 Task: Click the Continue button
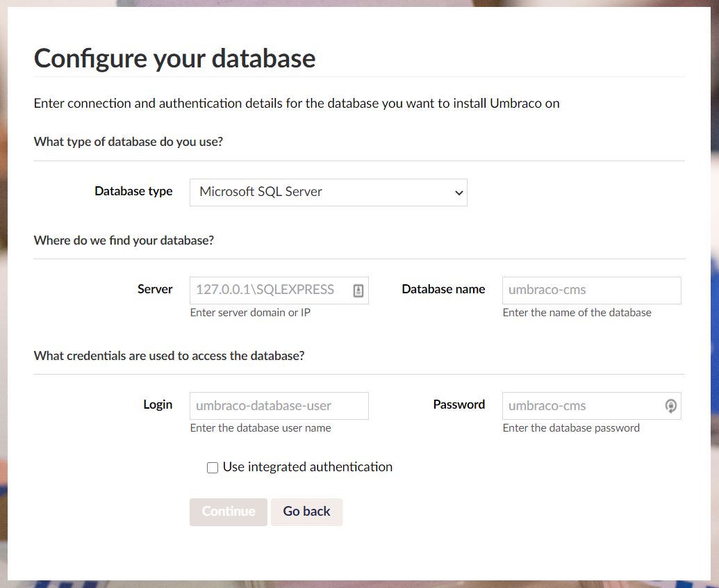[229, 512]
